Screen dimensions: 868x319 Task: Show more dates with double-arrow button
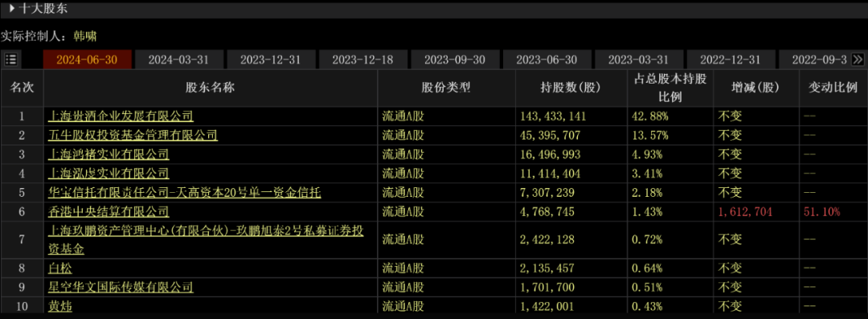858,59
